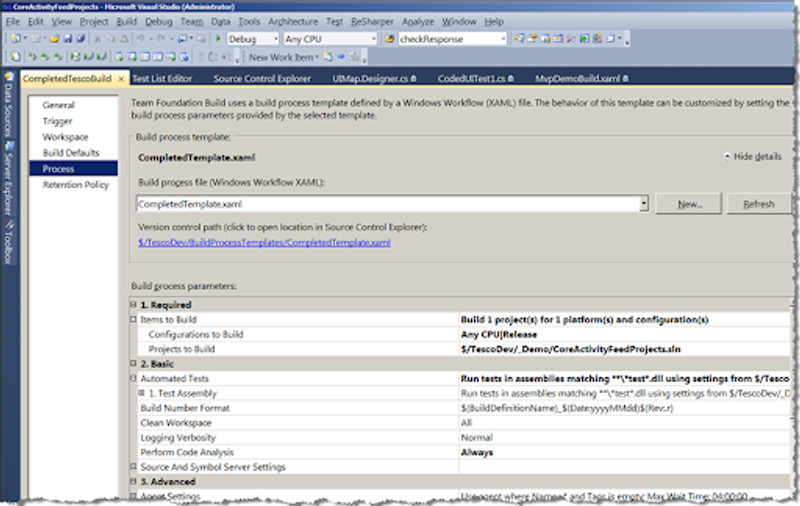Open the Architecture menu
This screenshot has height=506, width=800.
coord(293,21)
